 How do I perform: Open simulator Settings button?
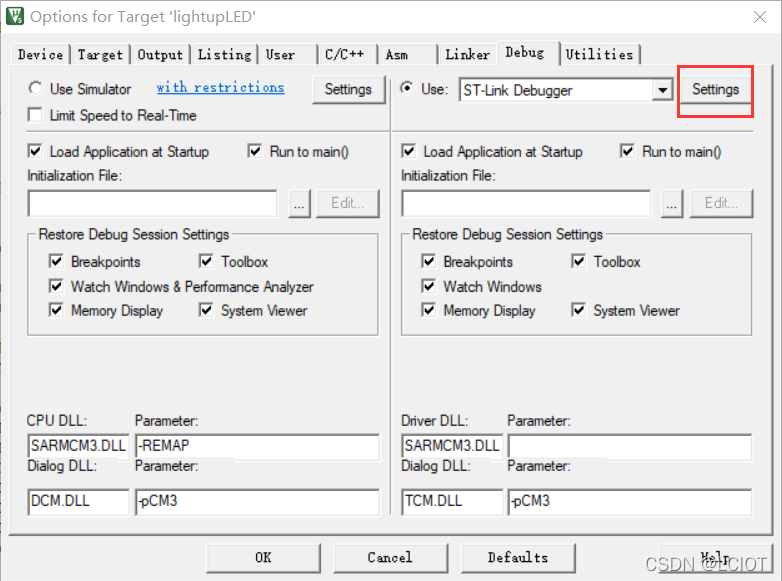pos(349,89)
